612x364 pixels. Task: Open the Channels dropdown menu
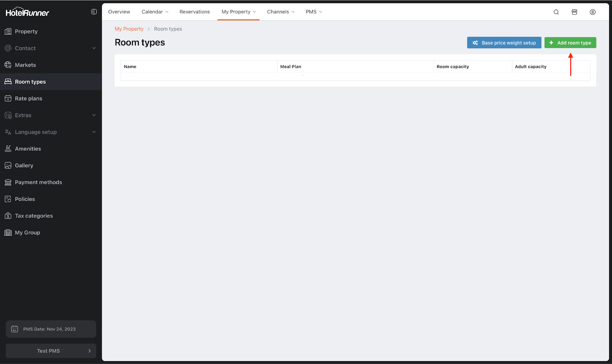click(x=281, y=12)
